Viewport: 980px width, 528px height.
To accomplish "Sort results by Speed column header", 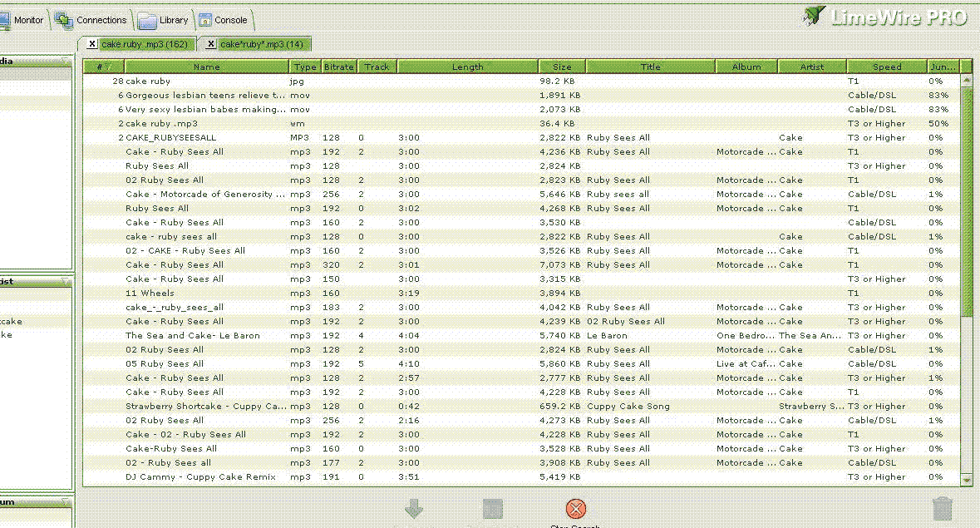I will 887,67.
